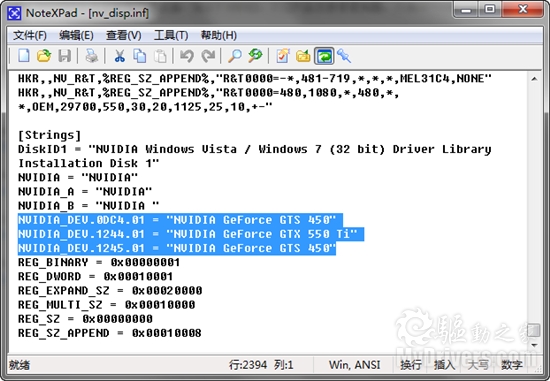550x381 pixels.
Task: Toggle word wrap toolbar button
Action: click(x=324, y=56)
